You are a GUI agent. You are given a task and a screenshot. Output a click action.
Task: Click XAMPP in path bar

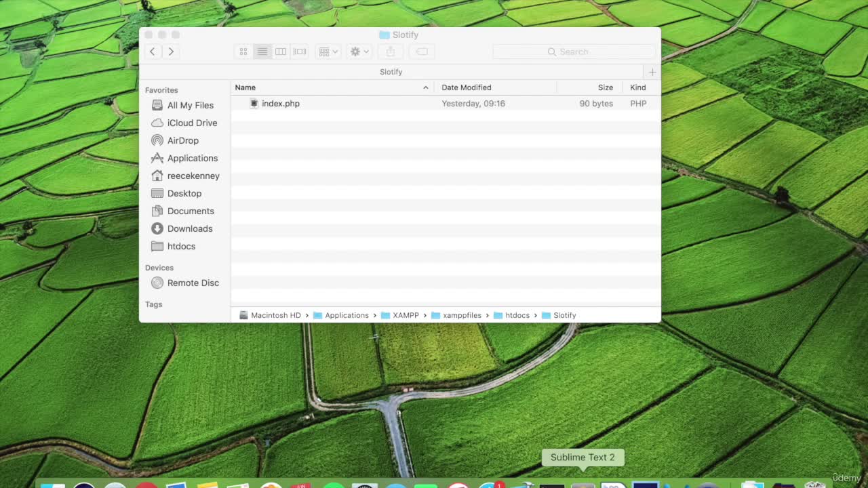[x=400, y=315]
